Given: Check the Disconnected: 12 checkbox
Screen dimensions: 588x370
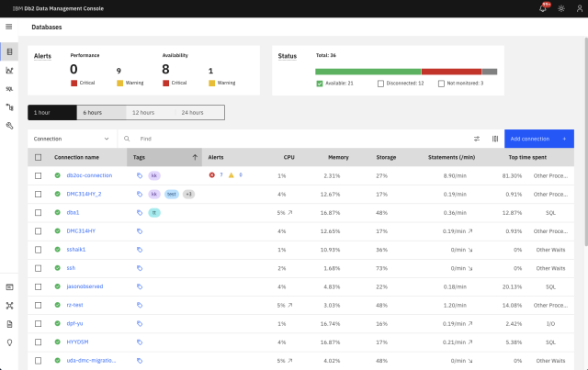Looking at the screenshot, I should [381, 84].
